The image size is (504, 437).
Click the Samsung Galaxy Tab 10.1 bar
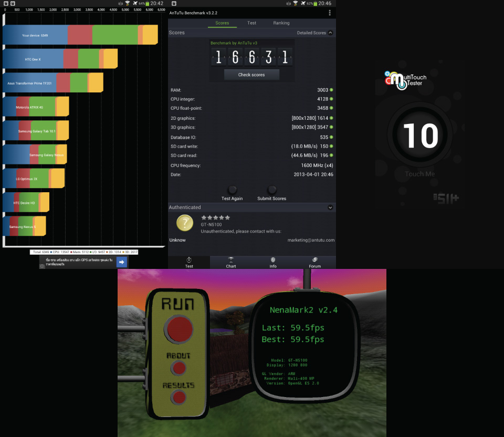tap(36, 130)
